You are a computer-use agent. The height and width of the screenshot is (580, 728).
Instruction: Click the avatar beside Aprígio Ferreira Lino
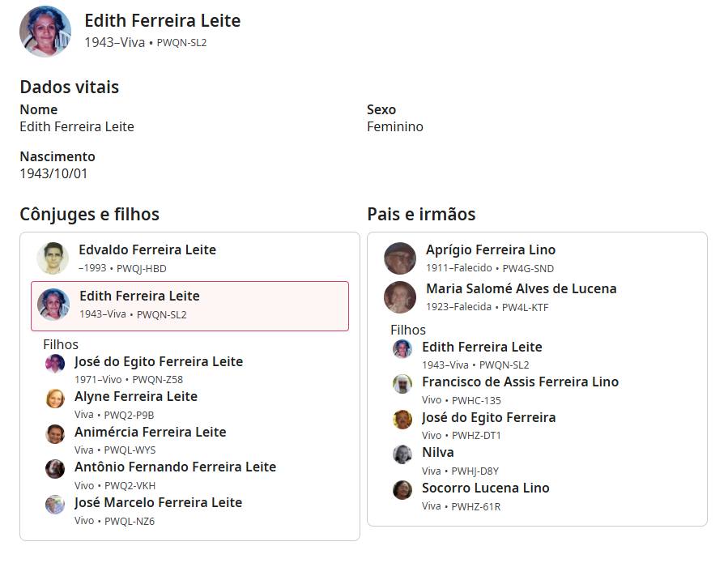[x=400, y=258]
